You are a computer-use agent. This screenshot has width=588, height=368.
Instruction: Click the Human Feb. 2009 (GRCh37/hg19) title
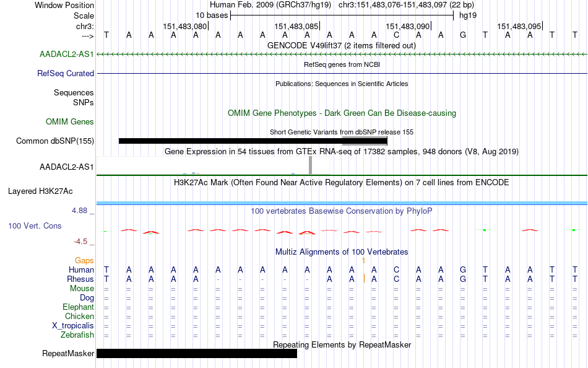click(x=270, y=5)
